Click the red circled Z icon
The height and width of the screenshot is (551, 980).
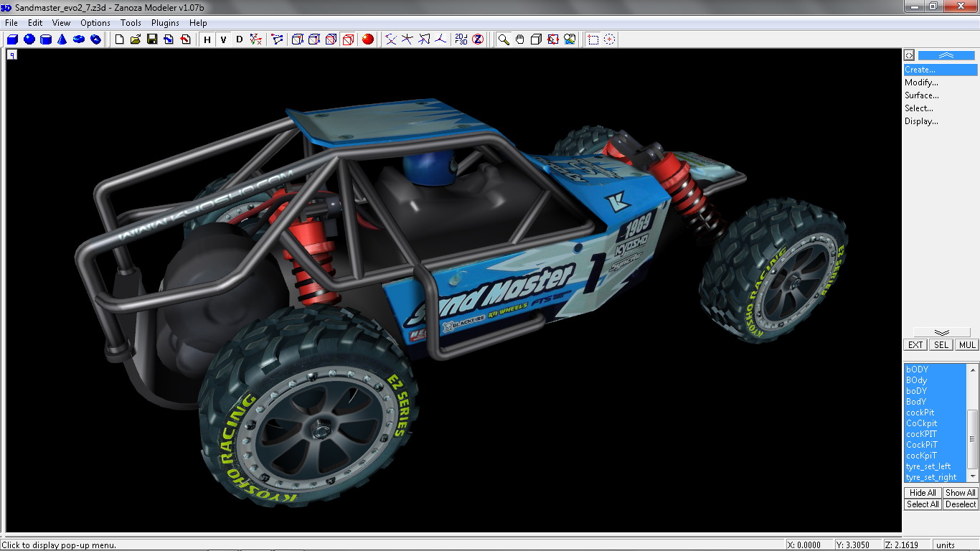tap(478, 39)
